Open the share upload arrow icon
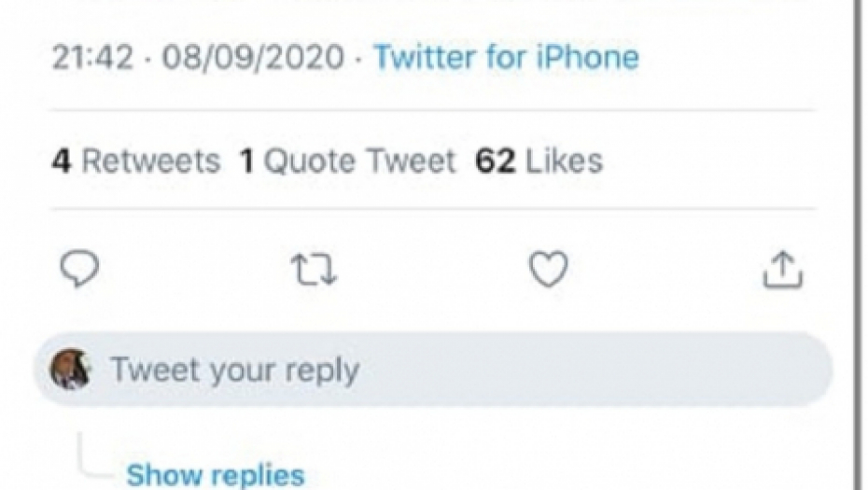 pos(783,270)
